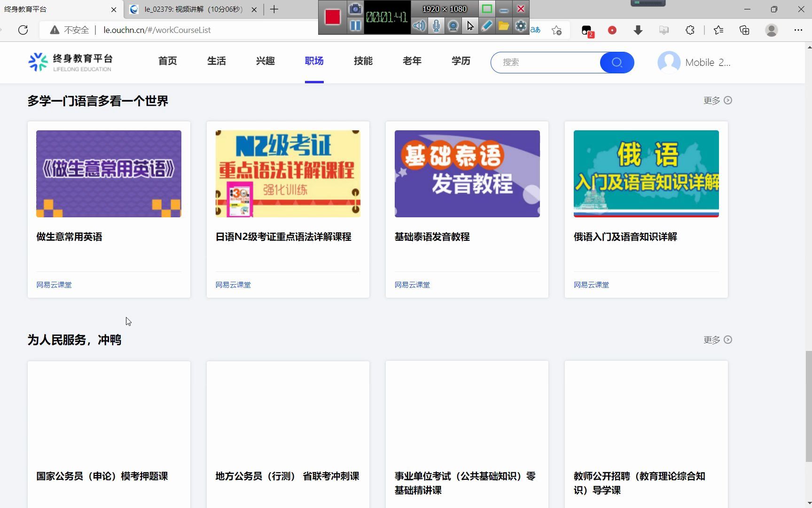This screenshot has height=508, width=812.
Task: Click the blue search magnifier button
Action: pos(617,62)
